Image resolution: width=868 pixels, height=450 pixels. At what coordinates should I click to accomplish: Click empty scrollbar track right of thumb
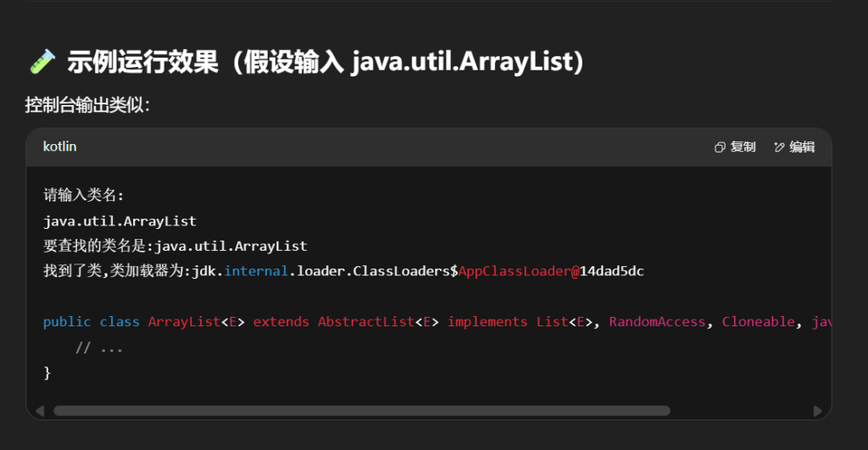[x=739, y=411]
